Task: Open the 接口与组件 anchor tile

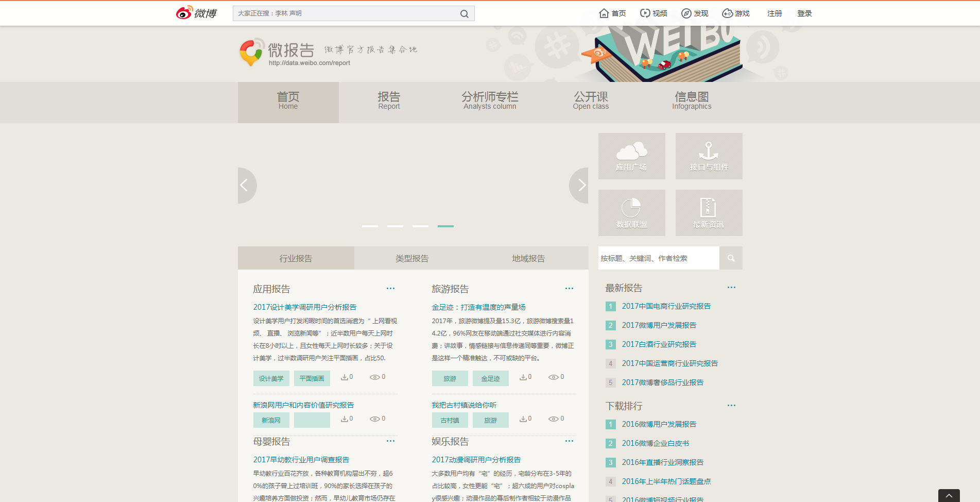Action: [x=709, y=156]
